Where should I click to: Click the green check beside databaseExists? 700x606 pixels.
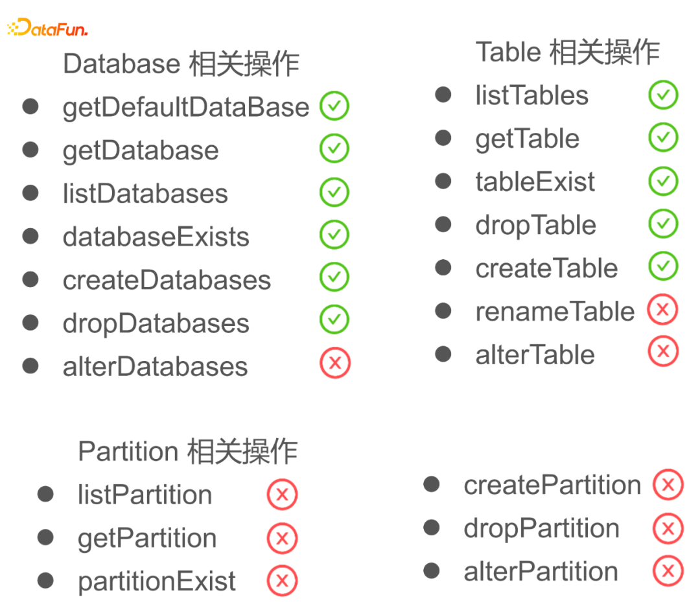click(334, 235)
